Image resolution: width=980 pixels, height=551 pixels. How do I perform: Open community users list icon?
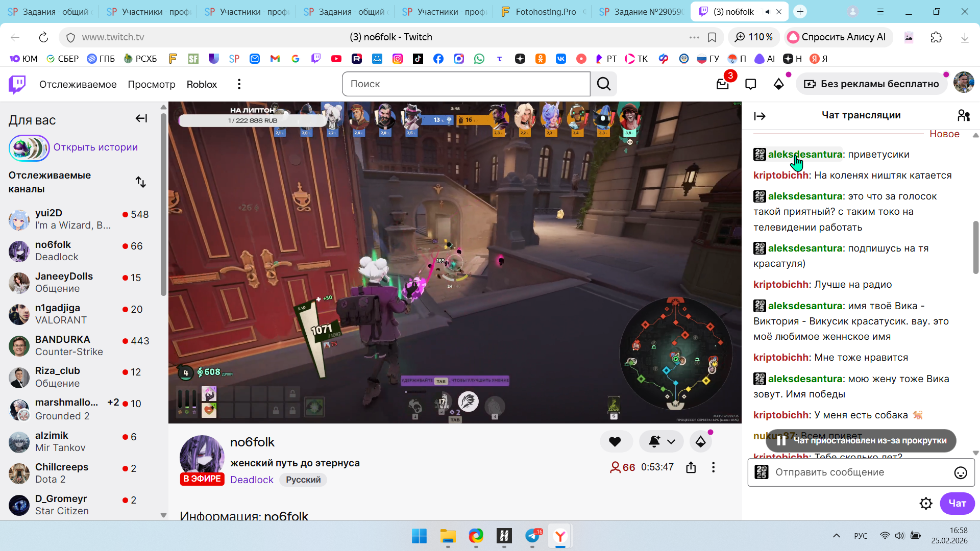(x=963, y=116)
